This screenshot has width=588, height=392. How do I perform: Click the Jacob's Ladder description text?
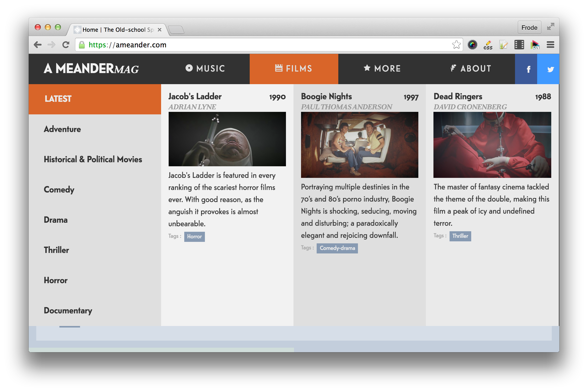pos(222,200)
